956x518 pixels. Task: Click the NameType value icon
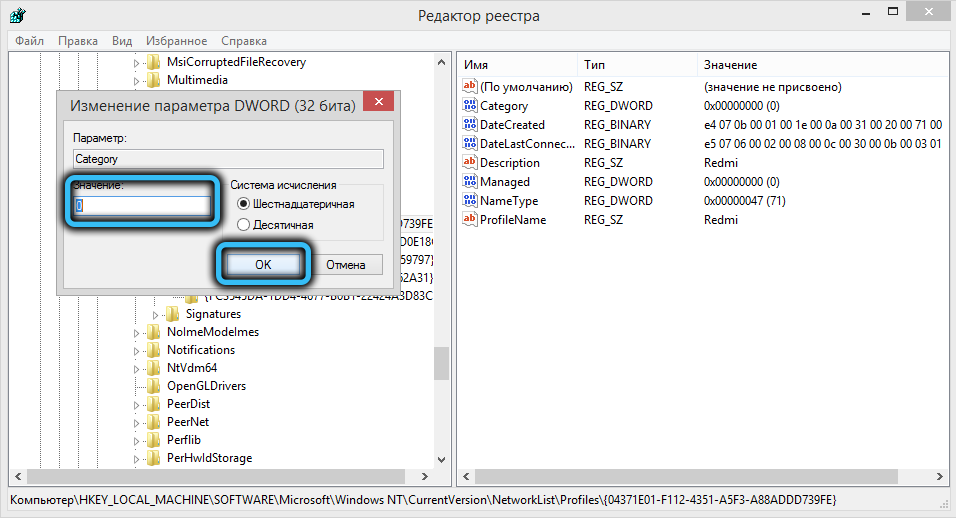point(470,201)
